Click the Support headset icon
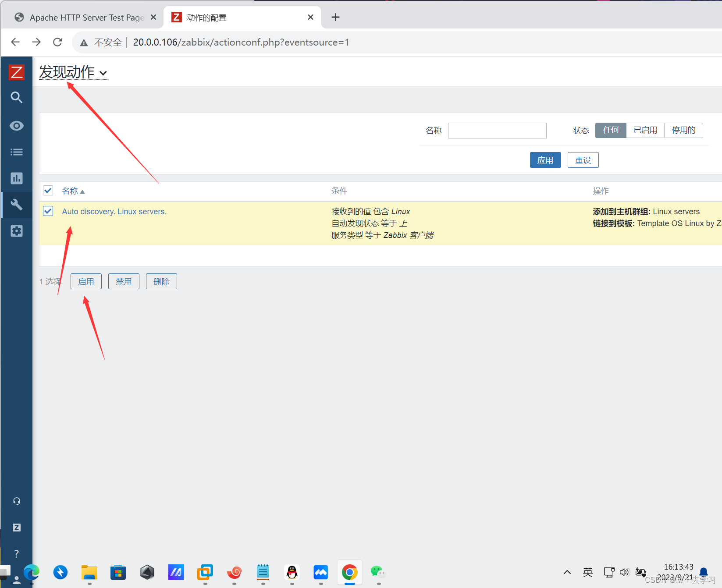This screenshot has height=588, width=722. point(17,501)
